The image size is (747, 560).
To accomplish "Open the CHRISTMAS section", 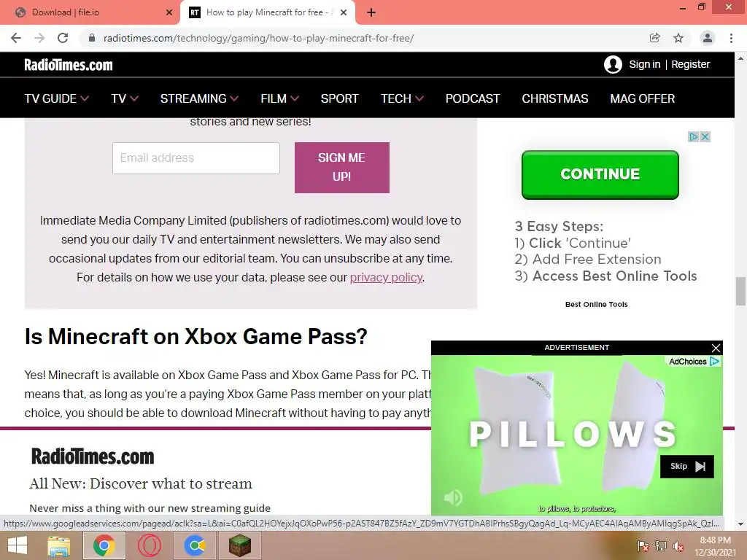I will 555,98.
